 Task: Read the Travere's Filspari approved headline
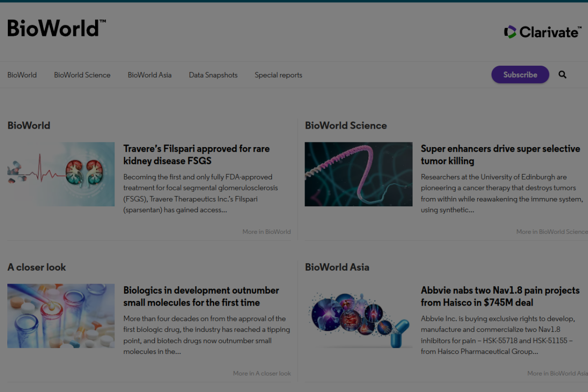(x=197, y=155)
